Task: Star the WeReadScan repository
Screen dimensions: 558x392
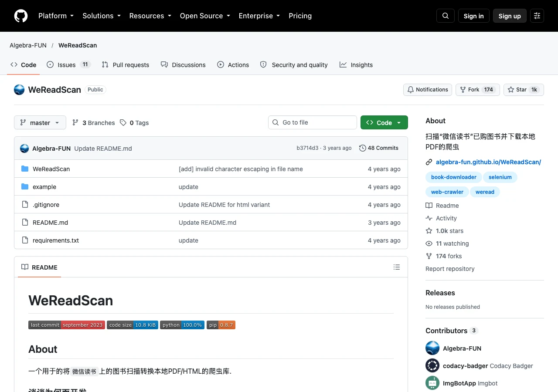Action: (x=524, y=90)
